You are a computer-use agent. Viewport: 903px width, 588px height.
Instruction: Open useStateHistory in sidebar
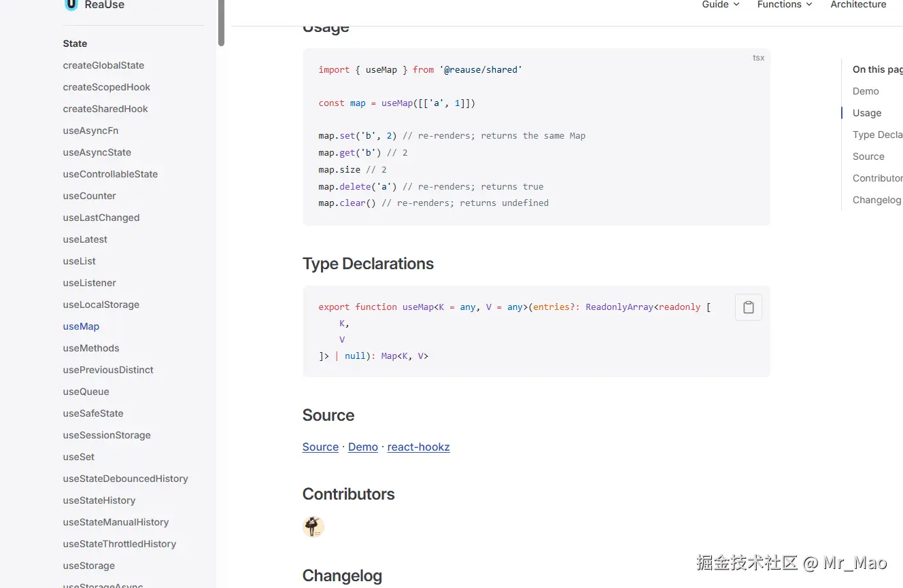click(99, 500)
